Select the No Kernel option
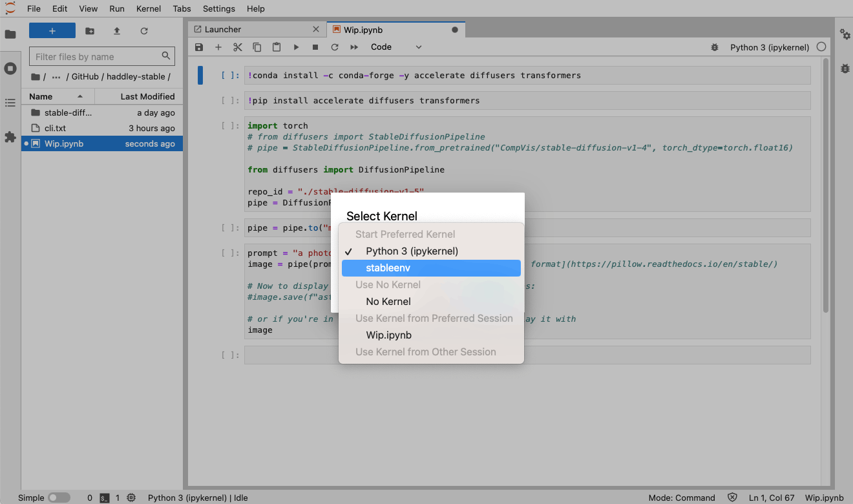 tap(388, 302)
